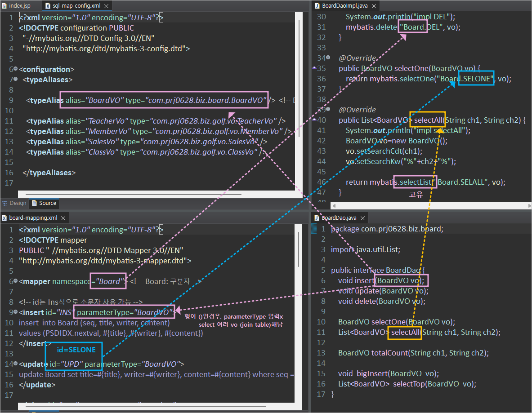
Task: Click the update Board set title SQL line
Action: coord(156,374)
